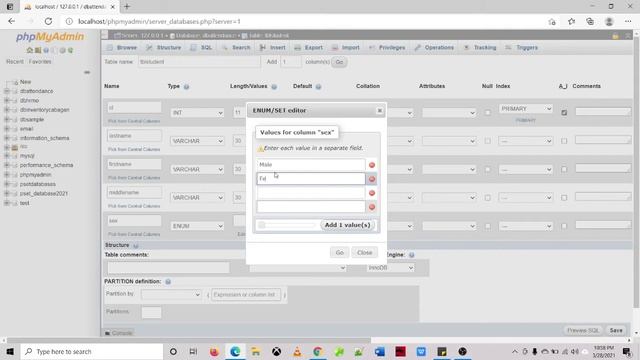Toggle the Null checkbox for lastname column
This screenshot has width=640, height=360.
pos(488,141)
